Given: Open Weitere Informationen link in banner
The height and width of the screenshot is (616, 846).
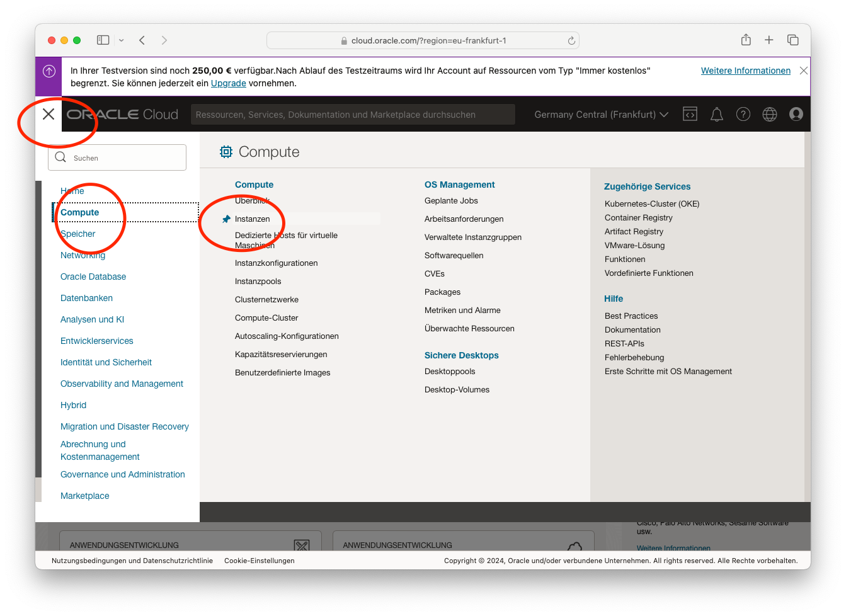Looking at the screenshot, I should click(746, 71).
